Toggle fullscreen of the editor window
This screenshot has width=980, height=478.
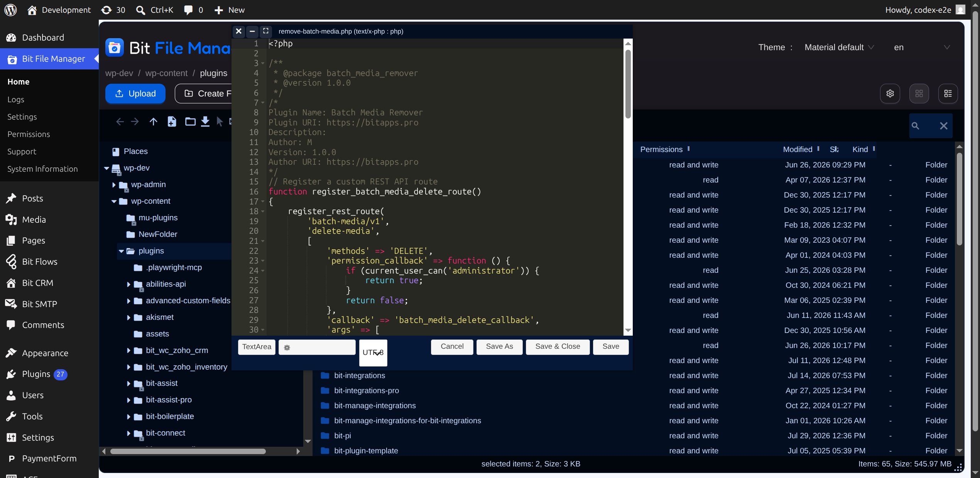click(x=266, y=31)
